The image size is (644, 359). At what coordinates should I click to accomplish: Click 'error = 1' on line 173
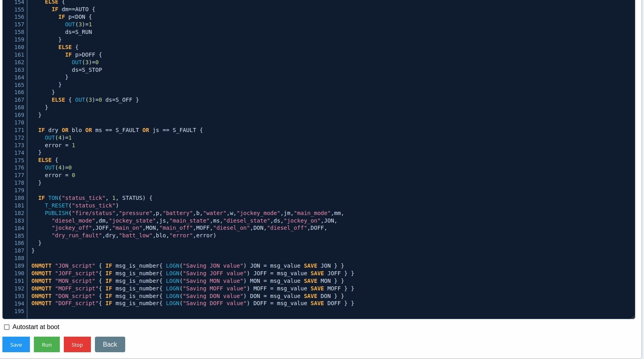pyautogui.click(x=60, y=145)
